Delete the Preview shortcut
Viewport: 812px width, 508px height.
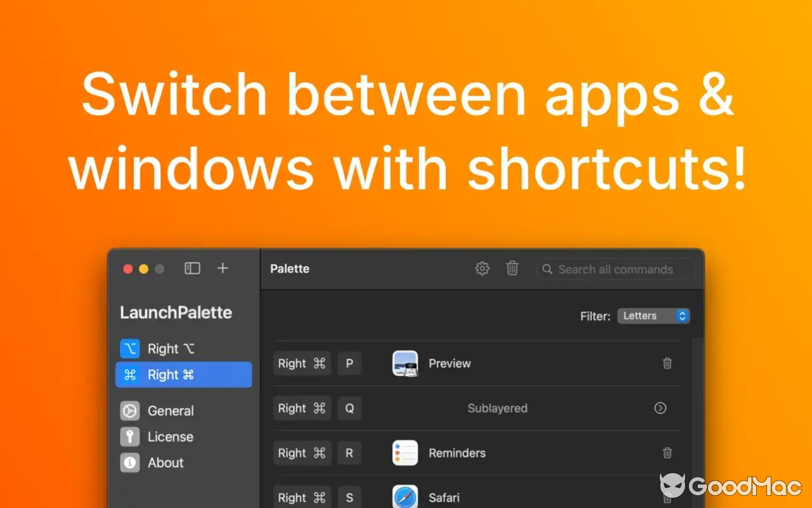pos(667,363)
